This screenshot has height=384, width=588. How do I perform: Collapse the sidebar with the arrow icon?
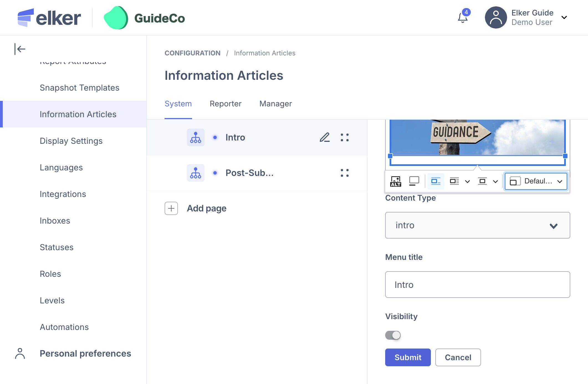(x=20, y=49)
